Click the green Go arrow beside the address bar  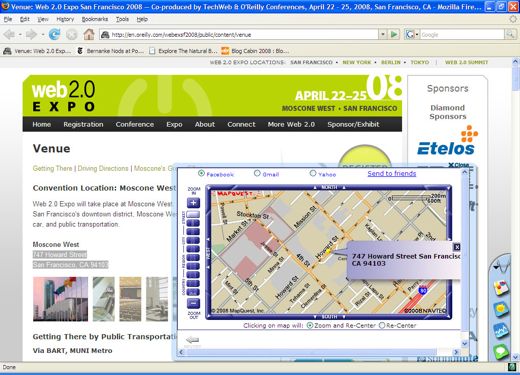(394, 34)
